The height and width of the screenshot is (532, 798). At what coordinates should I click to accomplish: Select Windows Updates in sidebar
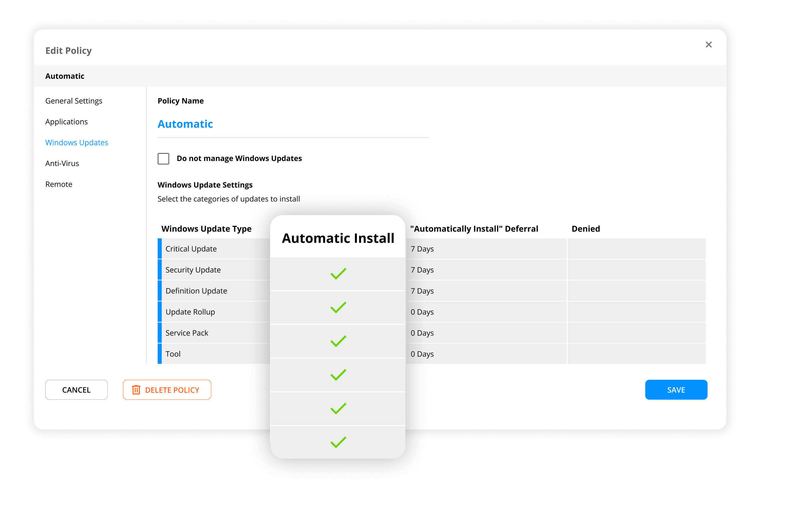click(77, 142)
